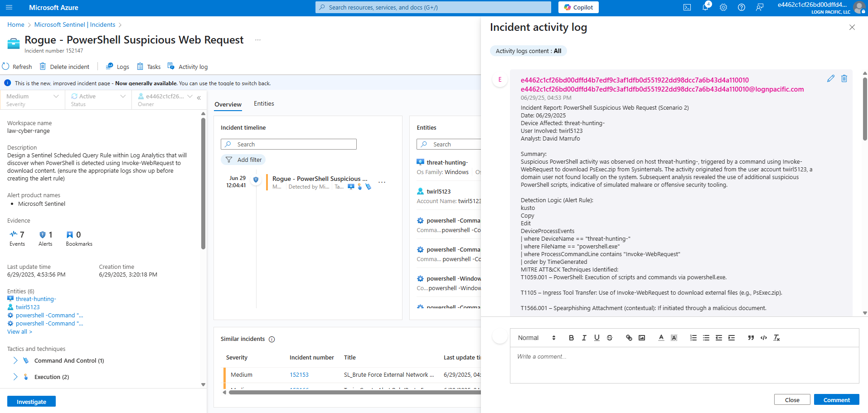Open View all entities link
868x413 pixels.
19,332
